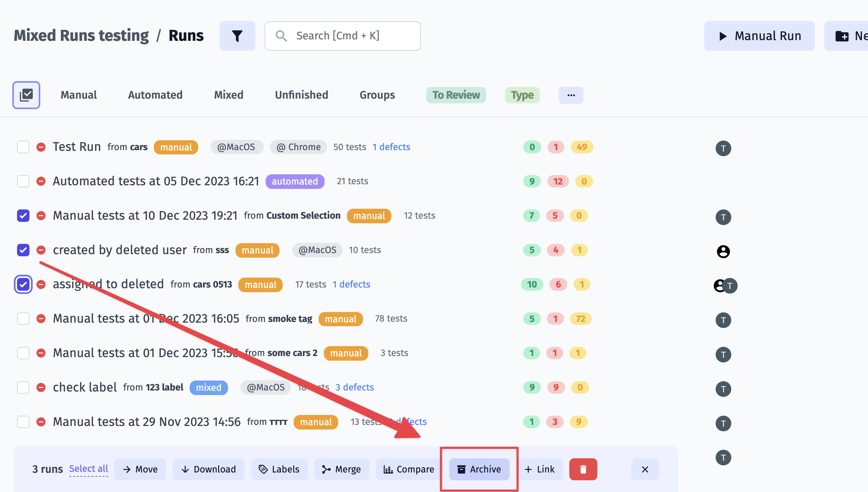Screen dimensions: 868x492
Task: Open the filter funnel icon button
Action: point(237,36)
